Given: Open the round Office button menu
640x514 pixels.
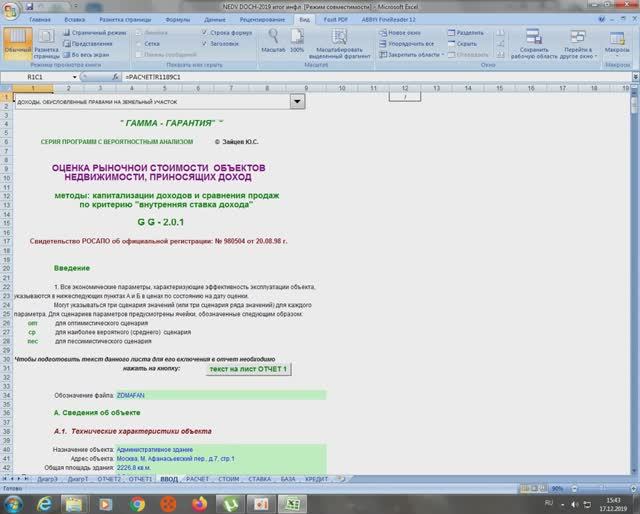Looking at the screenshot, I should coord(10,11).
